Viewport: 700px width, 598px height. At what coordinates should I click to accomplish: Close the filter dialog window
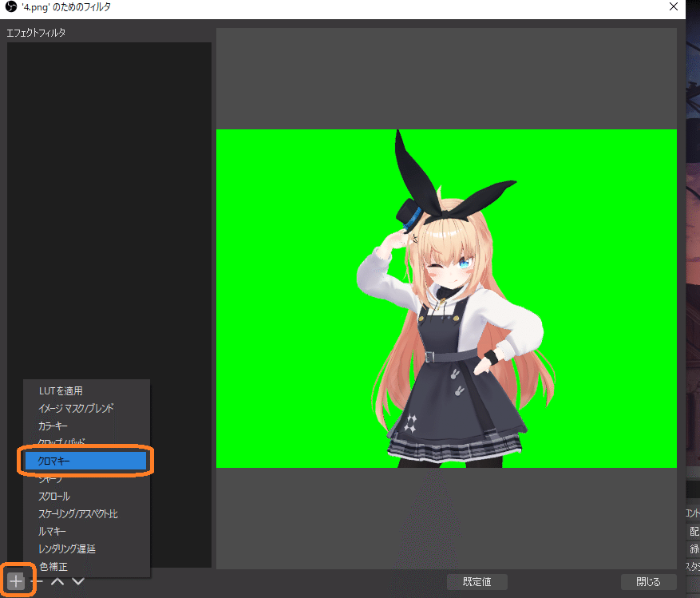pyautogui.click(x=673, y=6)
